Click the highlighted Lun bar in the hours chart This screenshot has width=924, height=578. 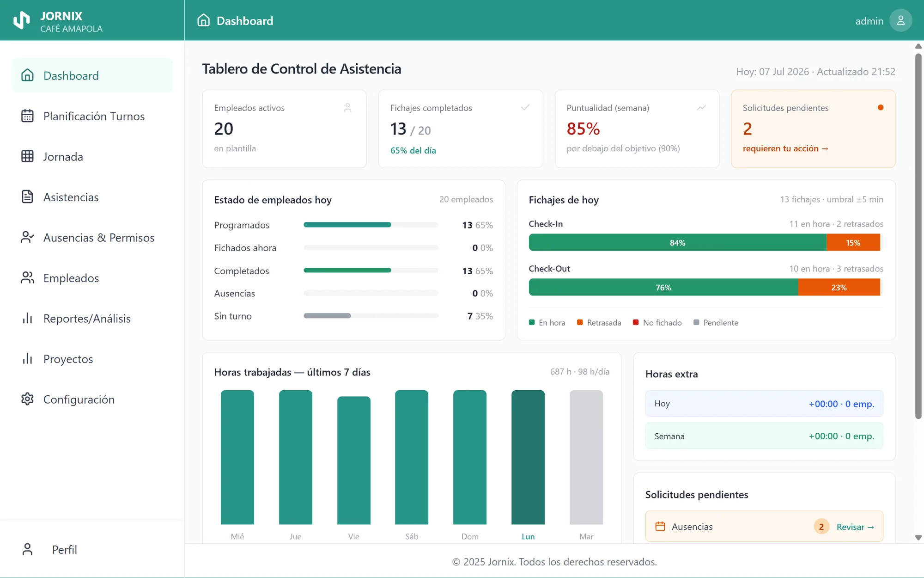click(528, 457)
